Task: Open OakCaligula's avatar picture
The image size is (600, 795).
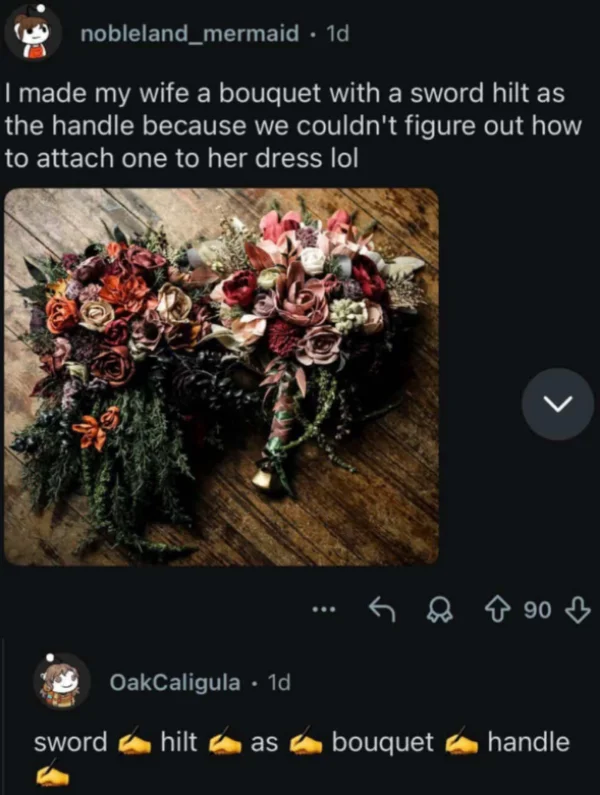Action: 62,682
